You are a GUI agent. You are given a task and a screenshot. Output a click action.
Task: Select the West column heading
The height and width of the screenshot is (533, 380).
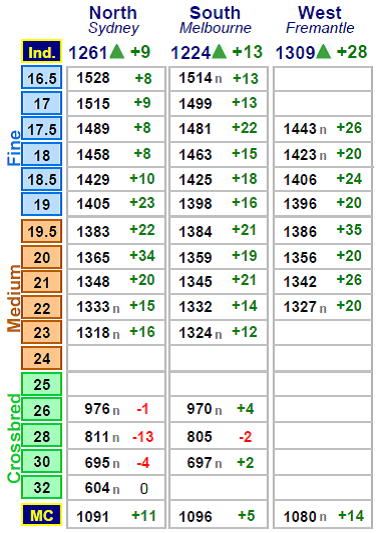click(x=319, y=13)
